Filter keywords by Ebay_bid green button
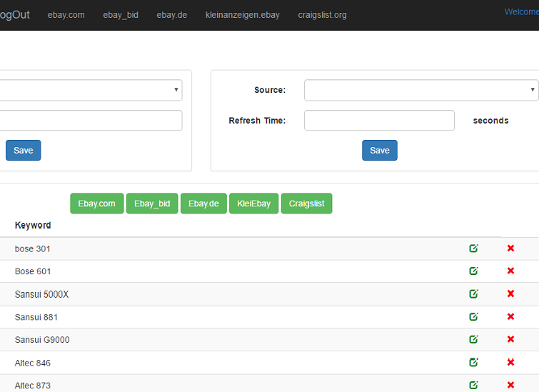539x392 pixels. tap(152, 203)
